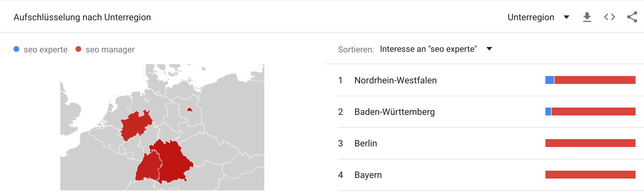The image size is (644, 196).
Task: Select the Interesse an "seo experte" sort option
Action: (428, 49)
